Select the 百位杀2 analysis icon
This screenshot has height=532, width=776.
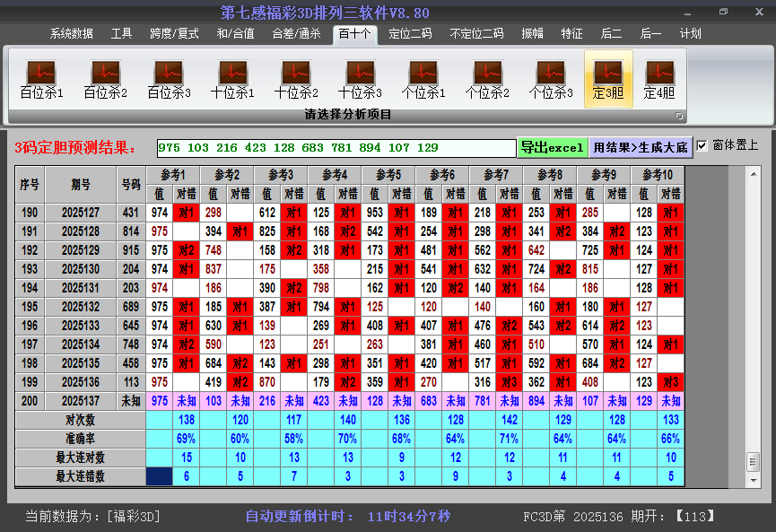coord(106,79)
